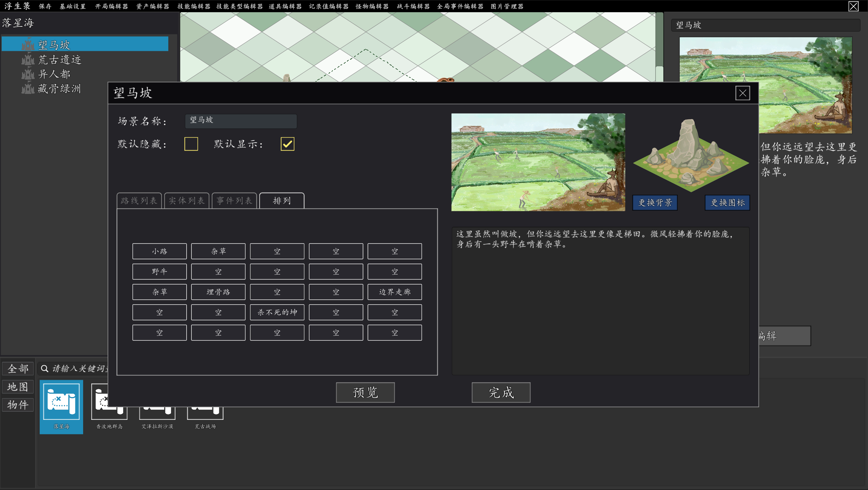Click the 边界走廊 grid cell
This screenshot has height=490, width=868.
click(395, 292)
